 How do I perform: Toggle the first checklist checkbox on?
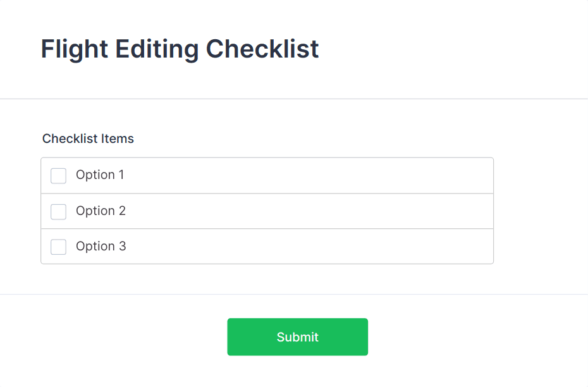(58, 175)
